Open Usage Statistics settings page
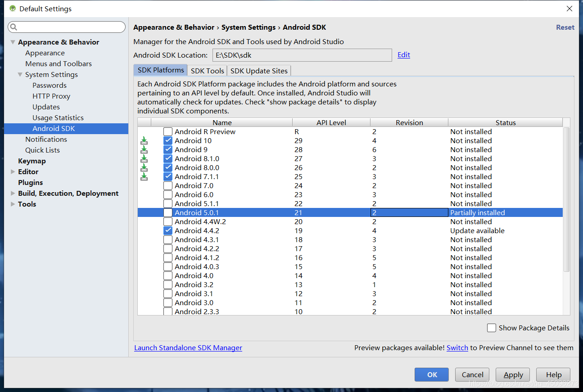 pyautogui.click(x=58, y=117)
